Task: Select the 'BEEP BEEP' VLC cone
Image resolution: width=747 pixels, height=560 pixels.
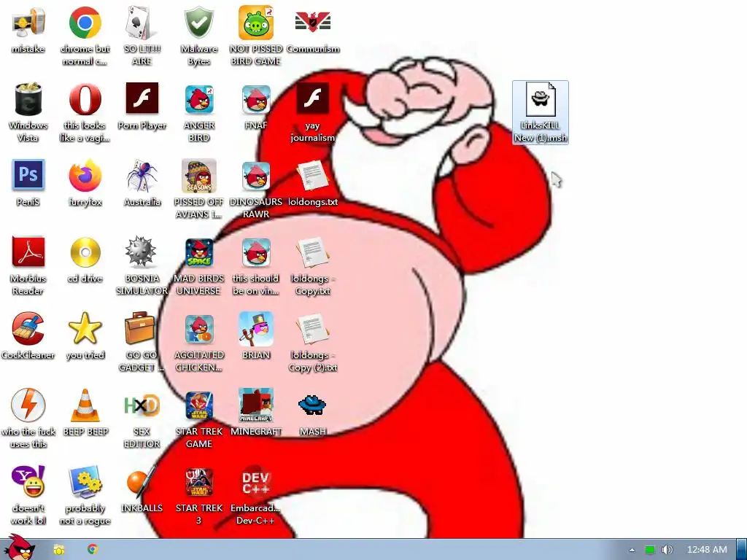Action: click(85, 405)
